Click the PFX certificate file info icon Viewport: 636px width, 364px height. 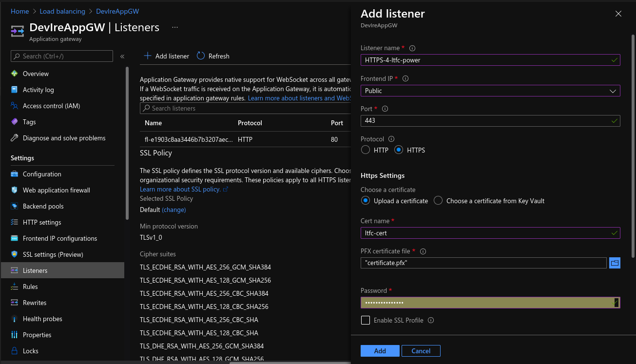(x=423, y=251)
